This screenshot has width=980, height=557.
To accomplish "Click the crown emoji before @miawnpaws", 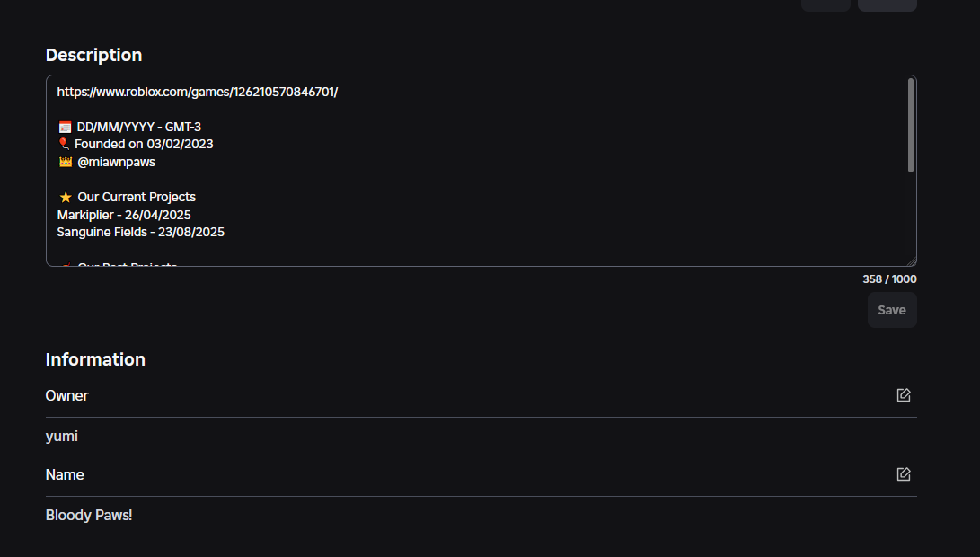I will [x=63, y=162].
